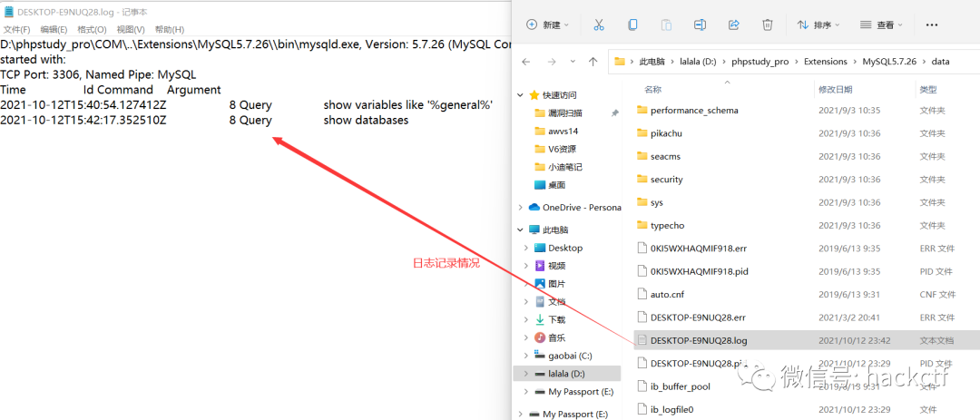Click the Delete trash icon
This screenshot has width=980, height=420.
(x=768, y=25)
